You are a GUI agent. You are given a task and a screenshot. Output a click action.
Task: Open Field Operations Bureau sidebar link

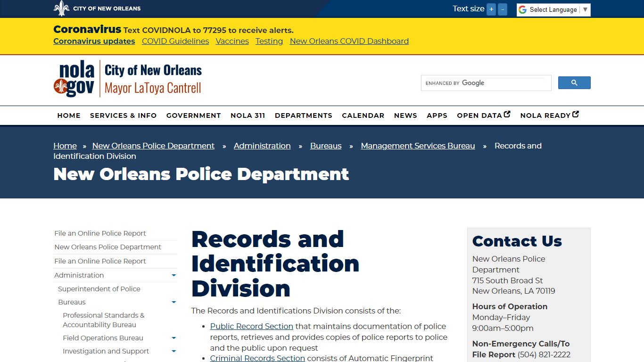pyautogui.click(x=103, y=338)
